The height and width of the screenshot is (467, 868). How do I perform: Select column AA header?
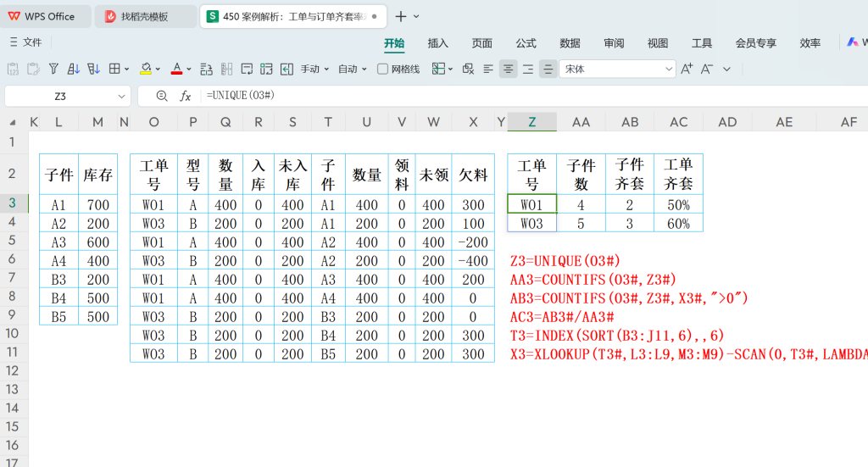581,122
